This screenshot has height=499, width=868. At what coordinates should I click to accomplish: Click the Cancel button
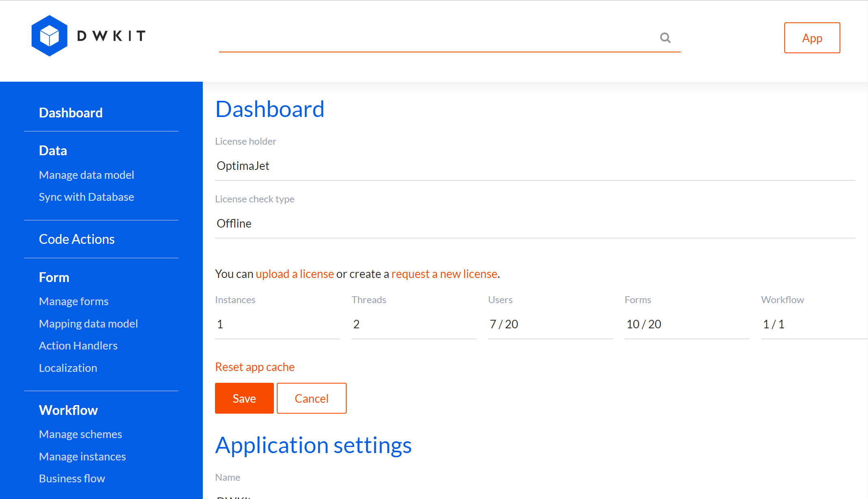click(312, 398)
